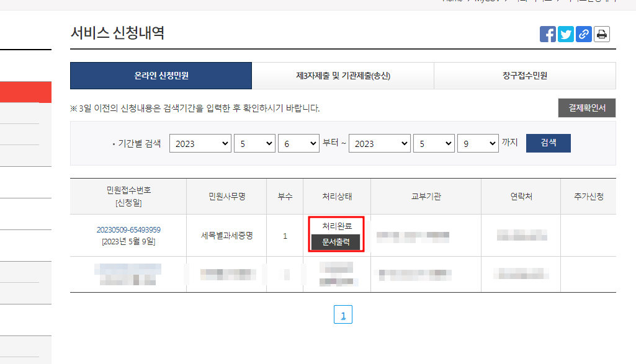The width and height of the screenshot is (636, 364).
Task: Select the 온라인 신청민원 tab
Action: 160,75
